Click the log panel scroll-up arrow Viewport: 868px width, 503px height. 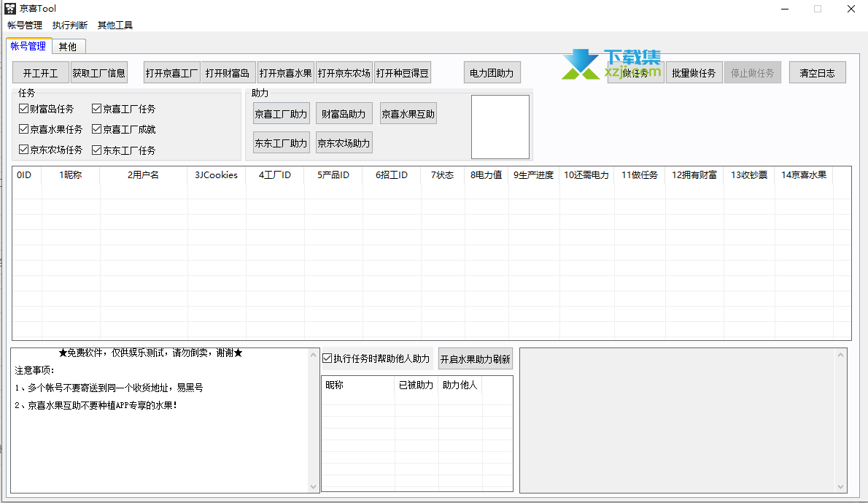841,355
